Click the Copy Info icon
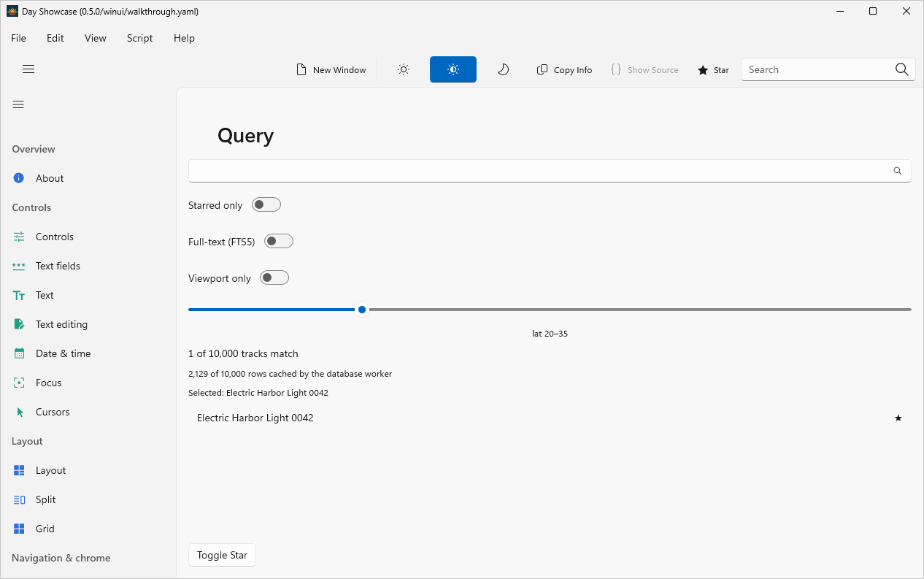 542,69
